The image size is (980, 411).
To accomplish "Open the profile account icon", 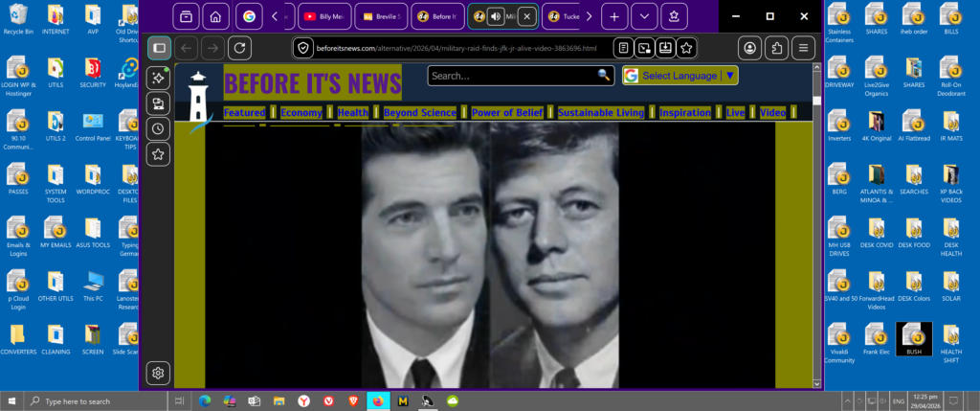I will (x=751, y=48).
